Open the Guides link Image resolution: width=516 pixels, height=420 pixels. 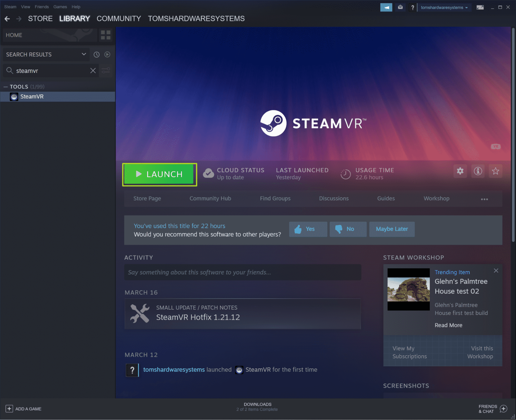click(386, 199)
